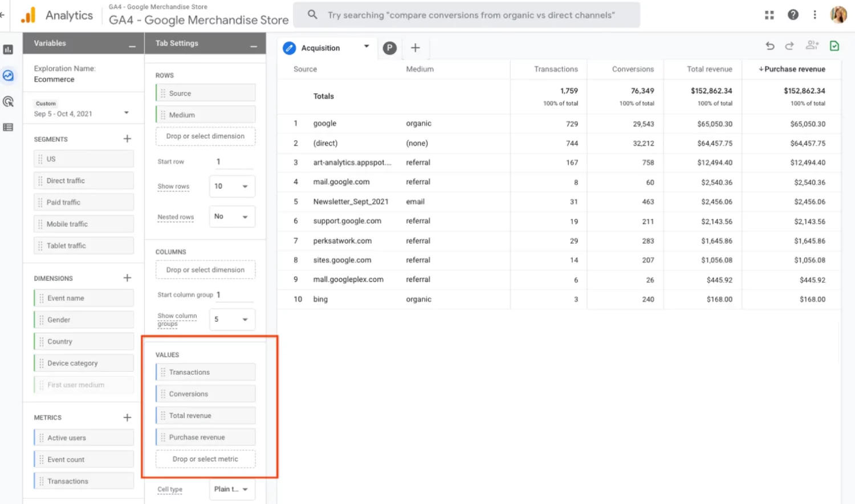
Task: Select the Paid traffic segment
Action: [84, 202]
